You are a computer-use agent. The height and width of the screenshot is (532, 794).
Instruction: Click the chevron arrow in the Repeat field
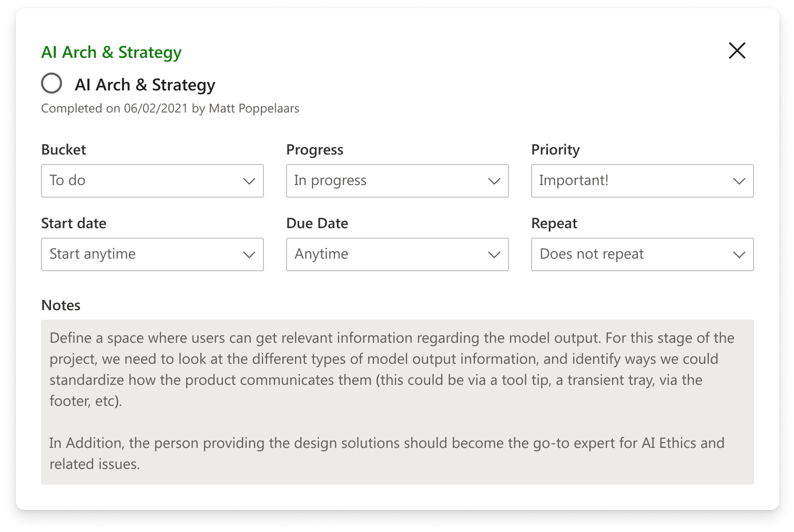(739, 255)
